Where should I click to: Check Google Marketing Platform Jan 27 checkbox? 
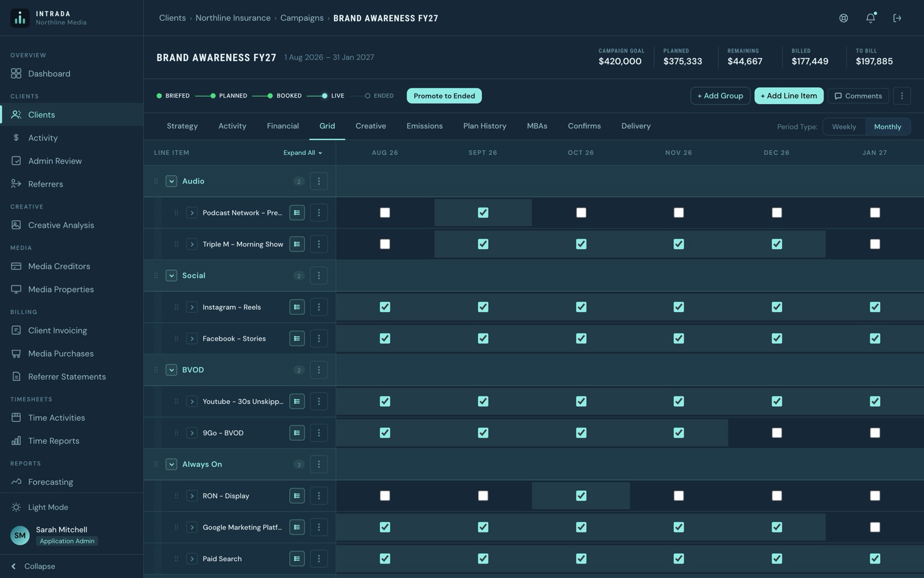(x=875, y=527)
